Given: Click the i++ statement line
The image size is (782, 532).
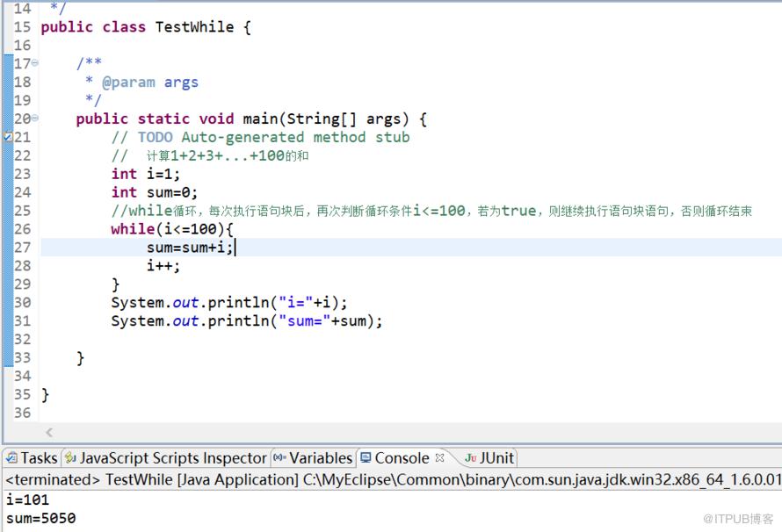Looking at the screenshot, I should [163, 265].
